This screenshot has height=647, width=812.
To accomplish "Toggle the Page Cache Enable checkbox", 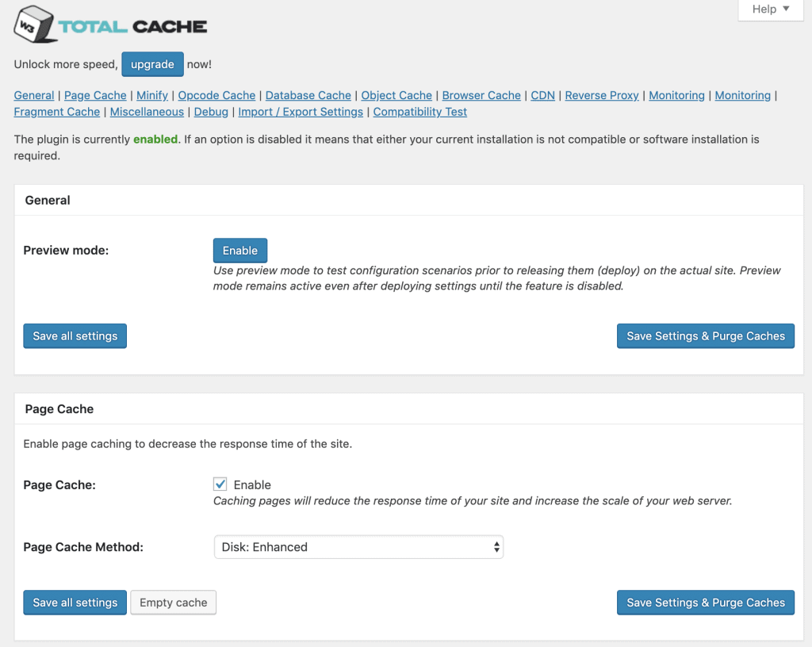I will tap(220, 484).
